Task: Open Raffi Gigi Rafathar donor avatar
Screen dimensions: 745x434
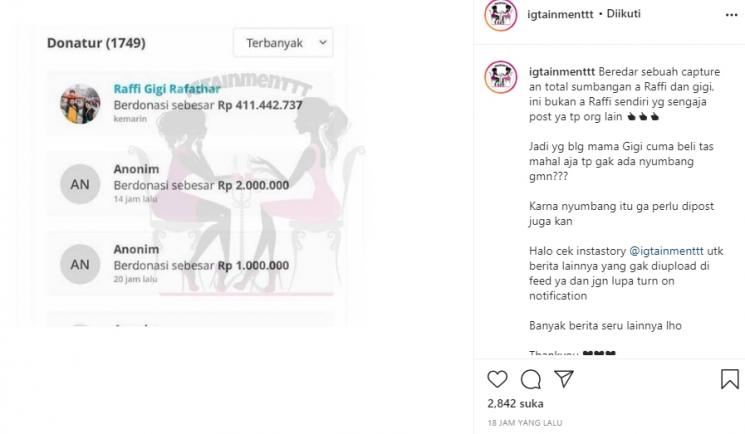Action: (x=80, y=104)
